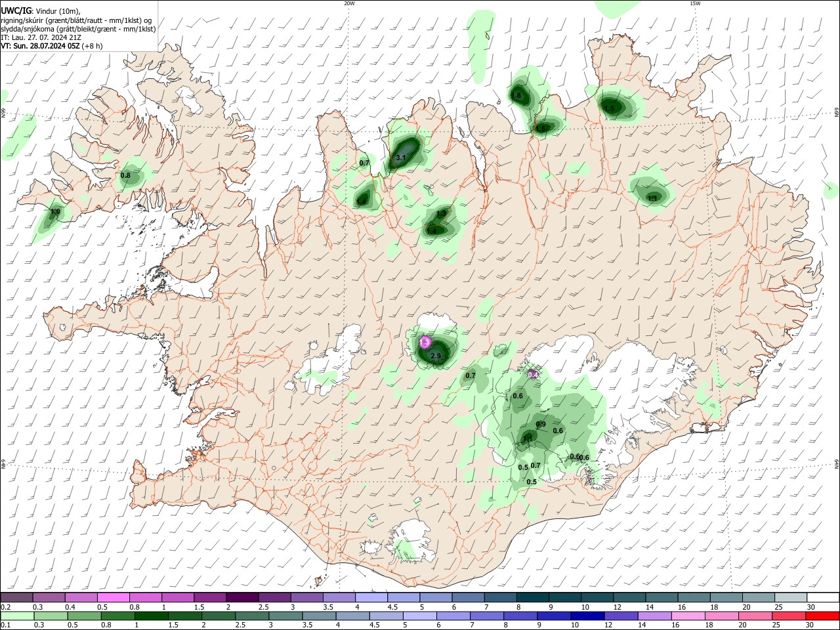Click the 1.5 rainfall value in the northeast
This screenshot has height=630, width=840.
click(x=610, y=109)
